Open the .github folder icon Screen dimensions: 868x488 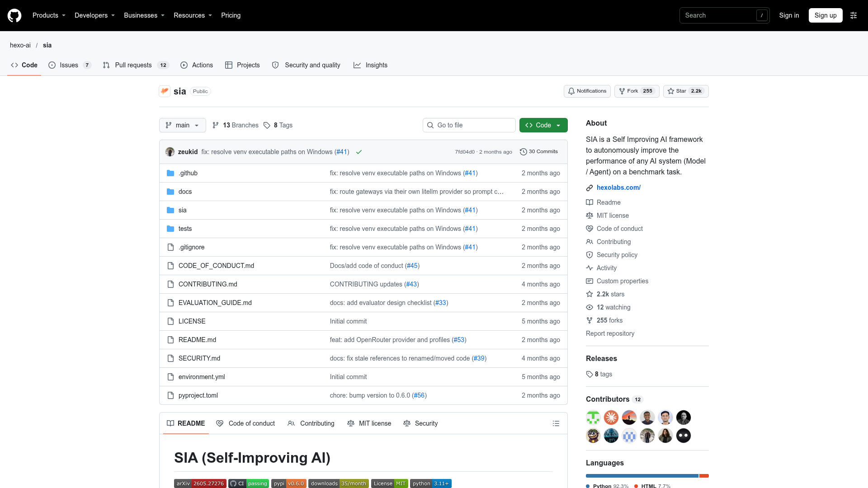(x=170, y=173)
